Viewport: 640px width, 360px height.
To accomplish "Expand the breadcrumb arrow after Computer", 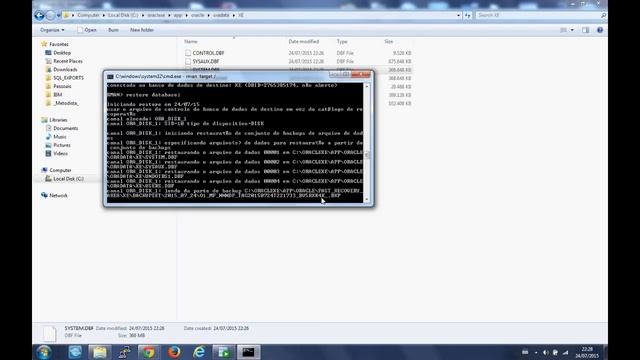I will pos(104,15).
